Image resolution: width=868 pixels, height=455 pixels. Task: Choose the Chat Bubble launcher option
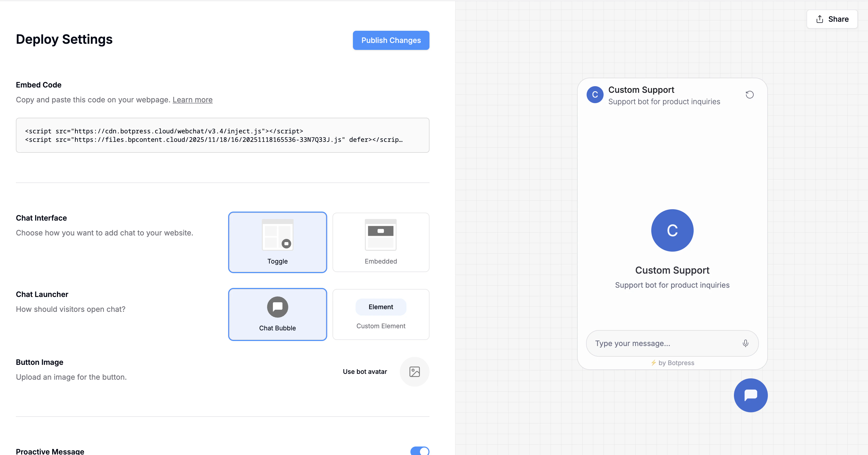point(277,314)
